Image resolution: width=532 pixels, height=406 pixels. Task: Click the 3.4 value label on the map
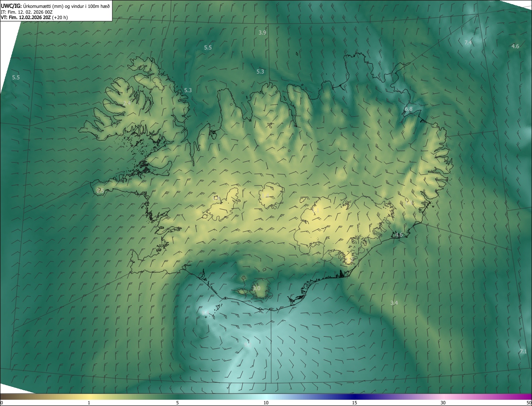click(394, 303)
